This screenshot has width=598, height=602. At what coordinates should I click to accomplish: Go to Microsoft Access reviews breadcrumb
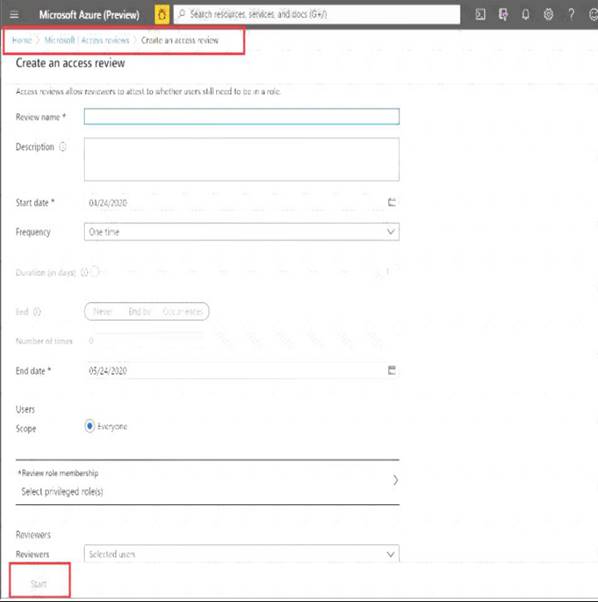87,40
